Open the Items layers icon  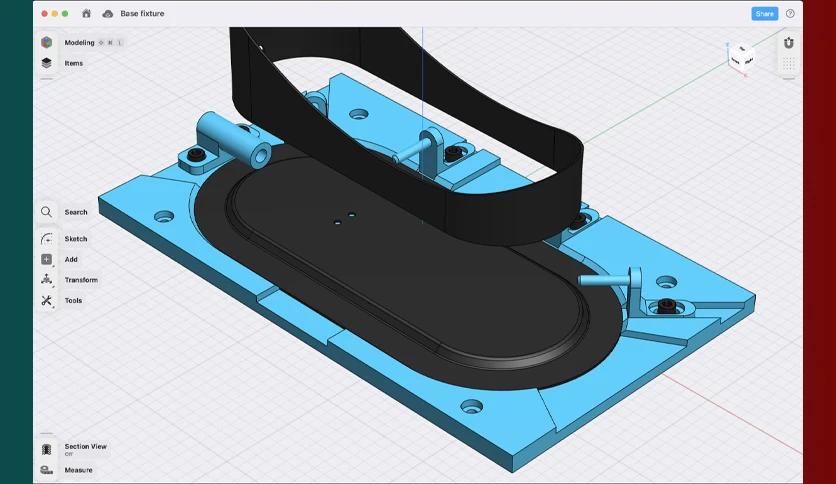[46, 63]
